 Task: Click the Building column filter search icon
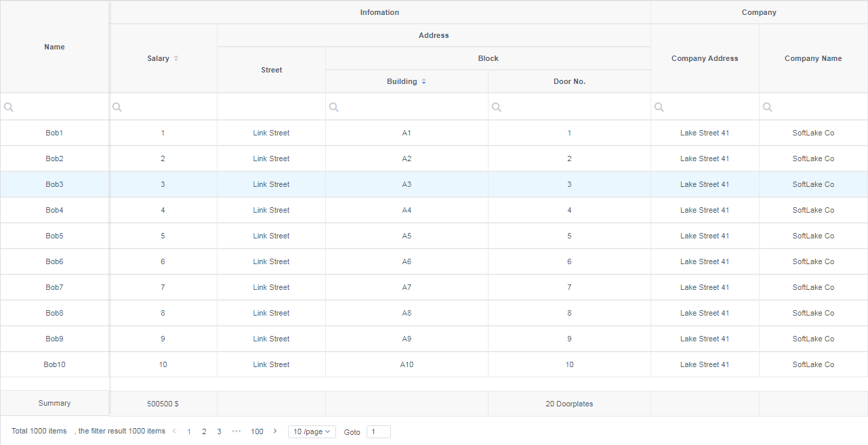tap(334, 107)
